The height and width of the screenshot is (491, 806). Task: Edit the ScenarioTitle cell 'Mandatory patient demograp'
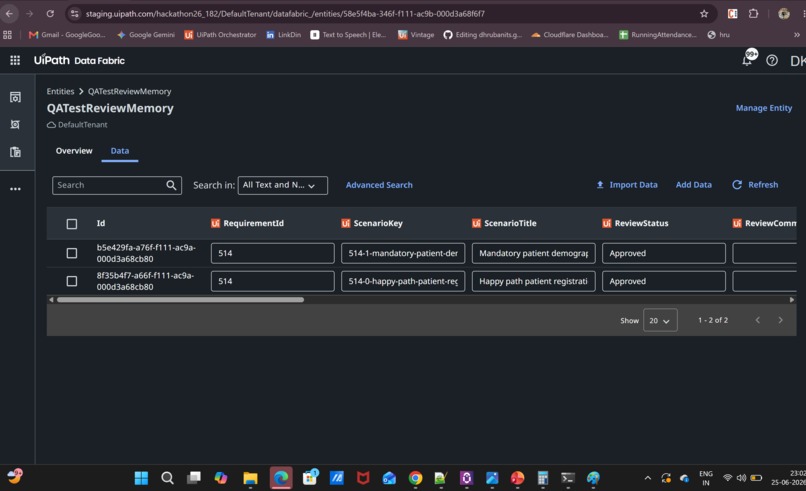(x=534, y=253)
